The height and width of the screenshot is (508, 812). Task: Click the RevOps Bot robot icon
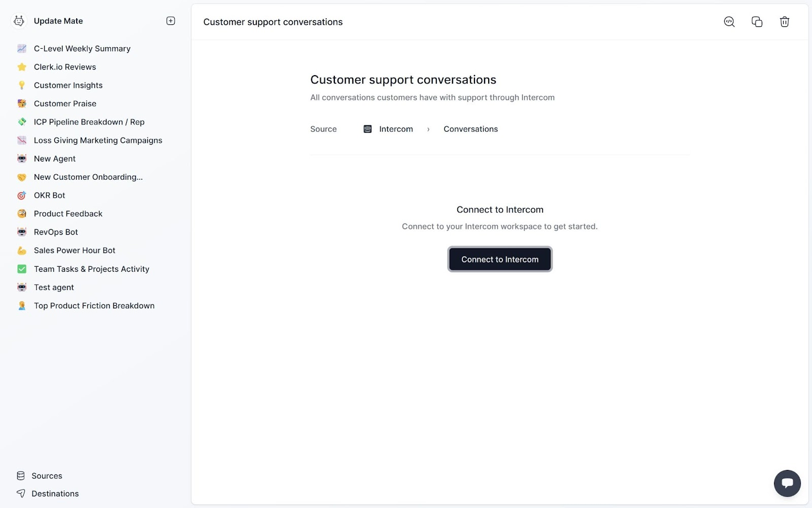22,232
